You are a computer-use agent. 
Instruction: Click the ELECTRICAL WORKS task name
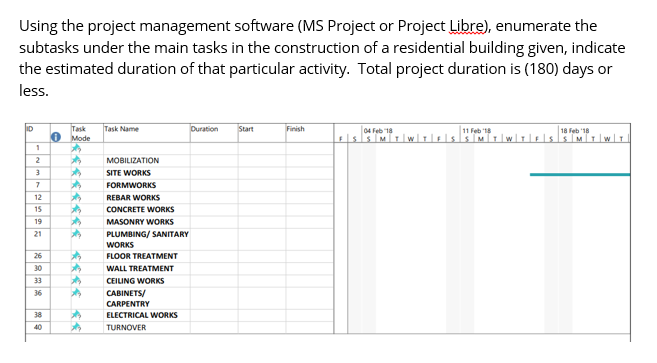tap(142, 315)
